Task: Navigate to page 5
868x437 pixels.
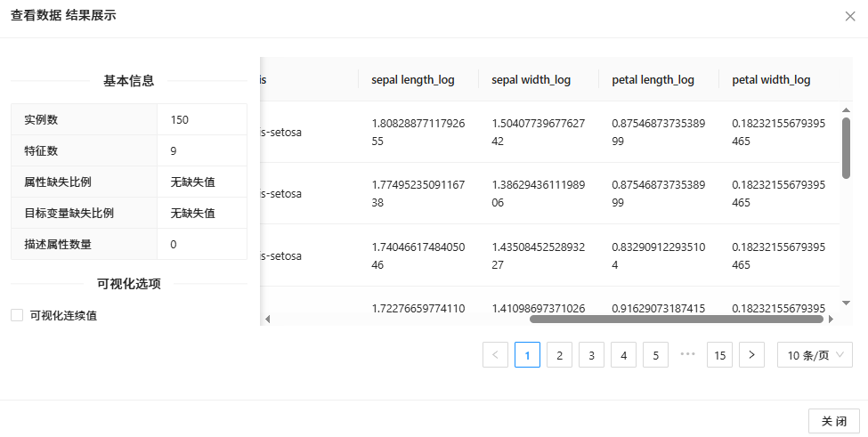Action: coord(655,355)
